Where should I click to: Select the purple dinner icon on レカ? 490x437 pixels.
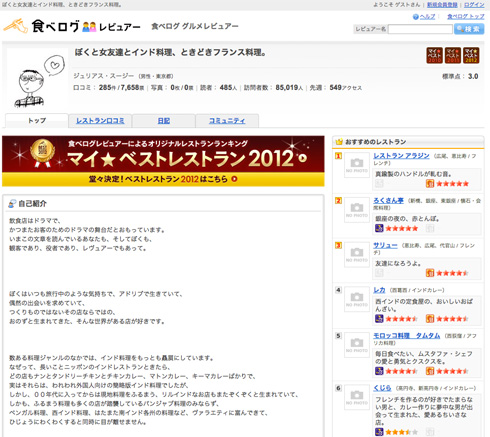[x=379, y=319]
